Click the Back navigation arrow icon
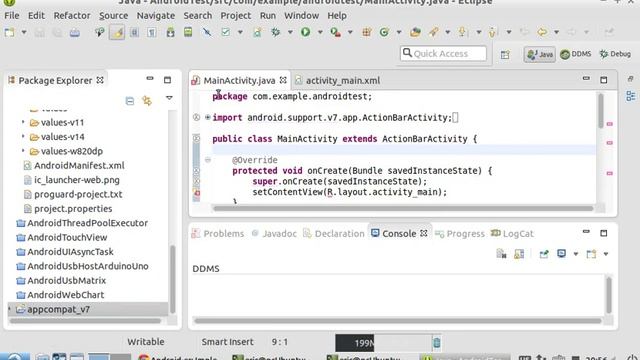 click(x=542, y=32)
